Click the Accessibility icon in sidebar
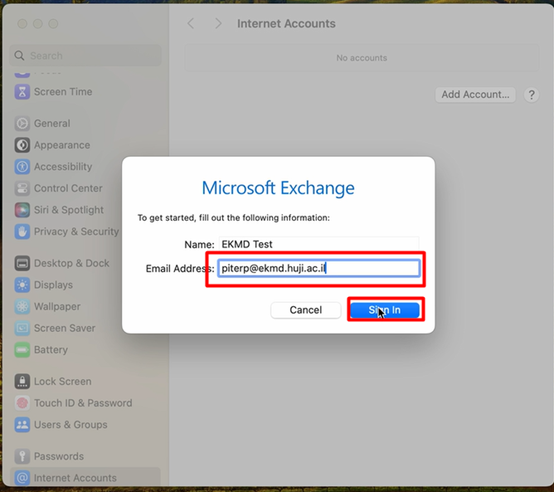554x492 pixels. [22, 167]
